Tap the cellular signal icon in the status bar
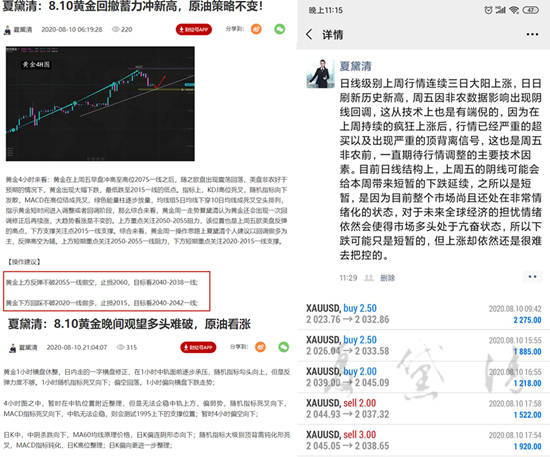 [x=501, y=10]
